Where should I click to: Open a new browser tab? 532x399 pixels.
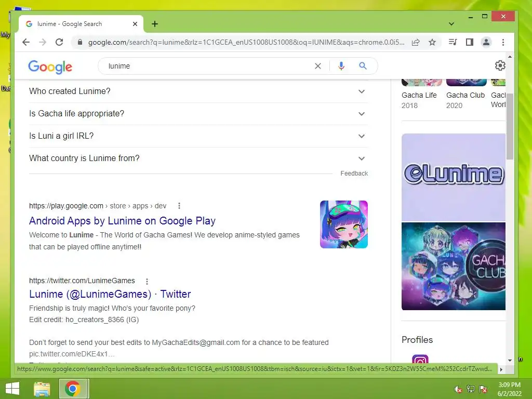(155, 24)
